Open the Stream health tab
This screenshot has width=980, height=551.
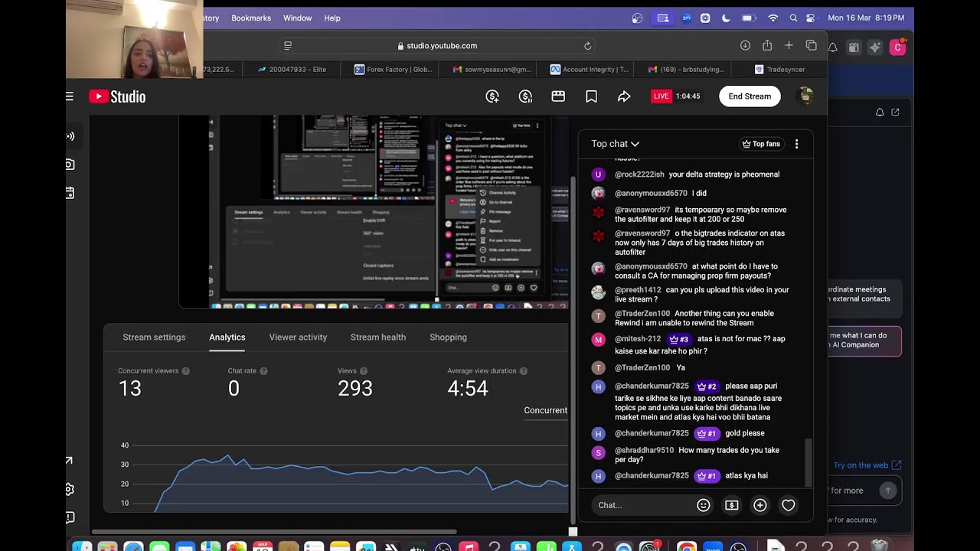point(378,337)
